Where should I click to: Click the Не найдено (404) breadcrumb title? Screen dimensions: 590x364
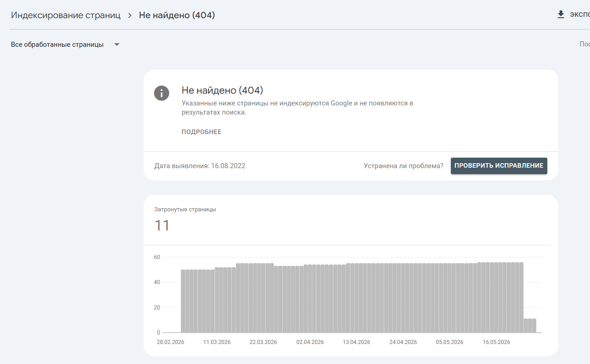tap(177, 15)
